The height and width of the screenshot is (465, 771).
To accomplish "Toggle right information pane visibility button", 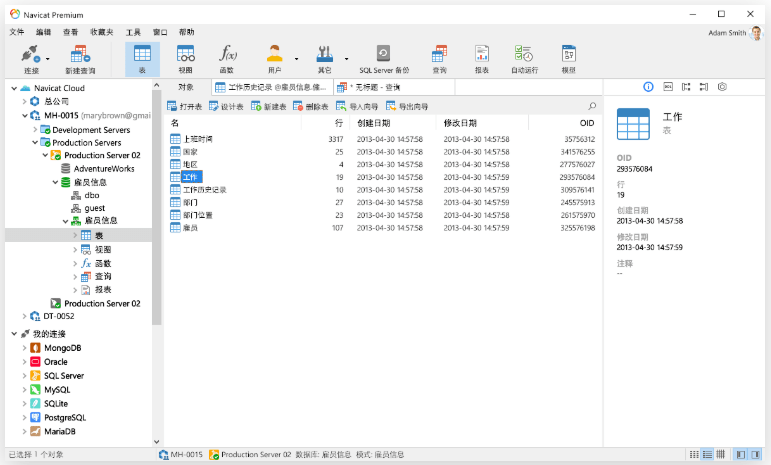I will coord(755,455).
